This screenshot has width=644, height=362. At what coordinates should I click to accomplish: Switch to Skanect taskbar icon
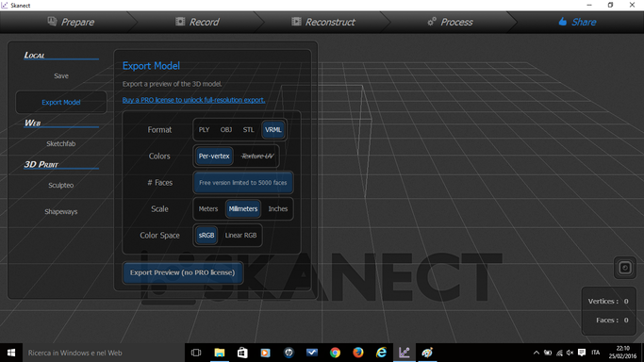pyautogui.click(x=405, y=353)
